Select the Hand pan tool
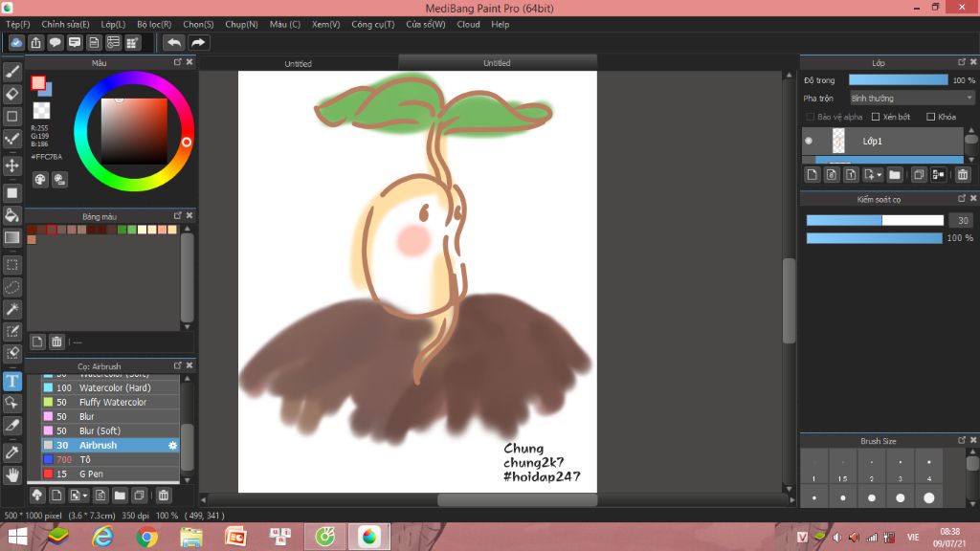This screenshot has width=980, height=551. pyautogui.click(x=11, y=474)
